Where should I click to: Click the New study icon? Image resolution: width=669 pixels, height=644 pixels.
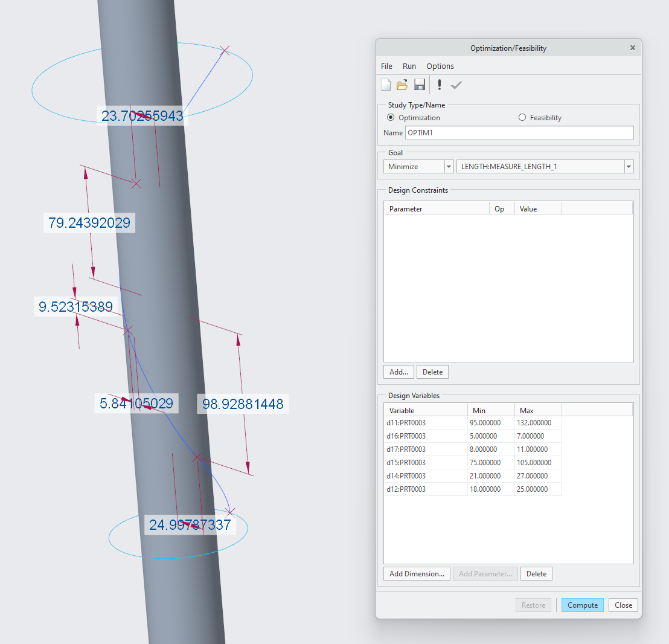point(386,85)
